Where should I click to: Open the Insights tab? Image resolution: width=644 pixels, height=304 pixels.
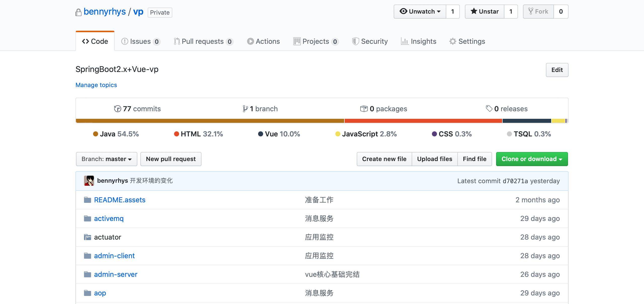(419, 41)
